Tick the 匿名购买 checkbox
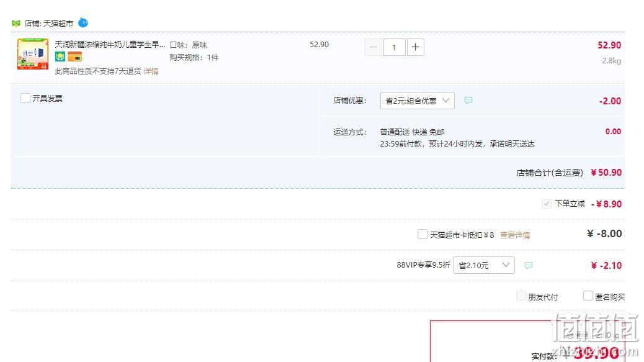The width and height of the screenshot is (644, 362). (588, 296)
